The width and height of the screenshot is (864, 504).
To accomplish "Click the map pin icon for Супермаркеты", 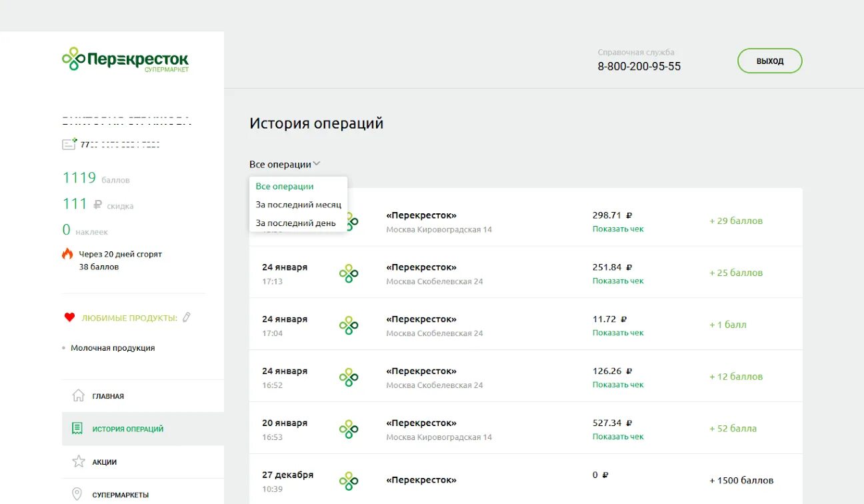I will click(x=77, y=495).
